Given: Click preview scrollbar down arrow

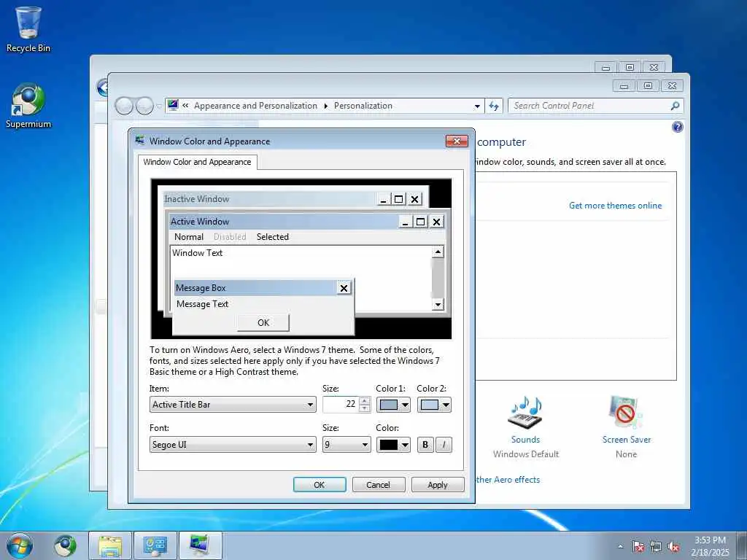Looking at the screenshot, I should click(x=438, y=304).
